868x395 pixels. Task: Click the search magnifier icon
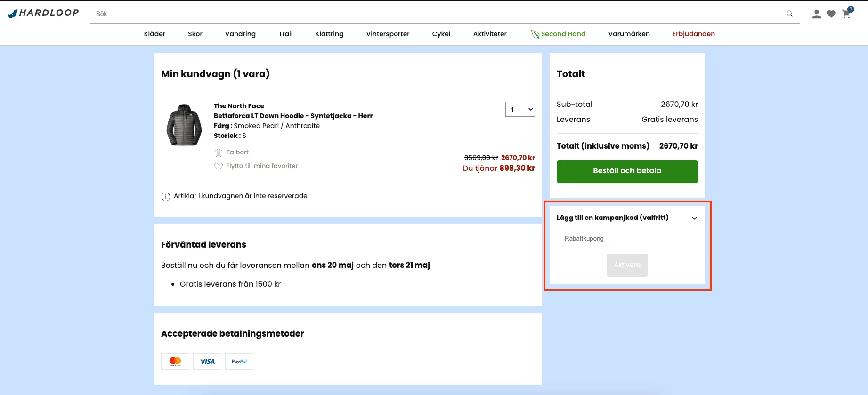click(790, 14)
